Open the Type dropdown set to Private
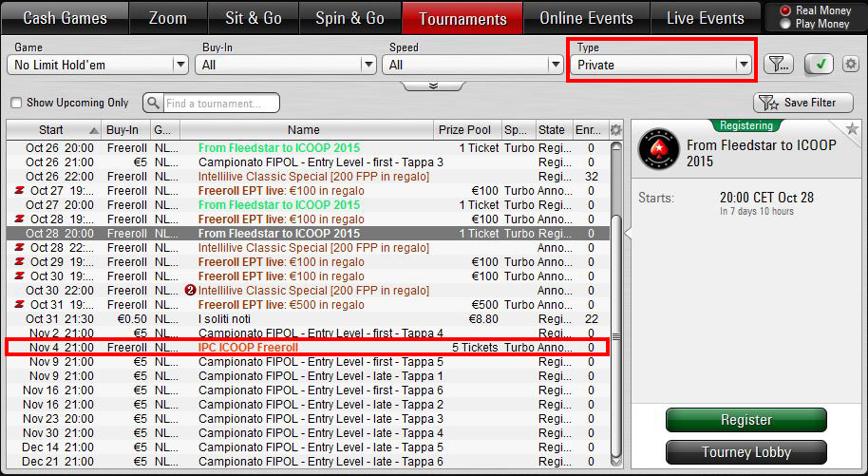868x476 pixels. [x=661, y=65]
